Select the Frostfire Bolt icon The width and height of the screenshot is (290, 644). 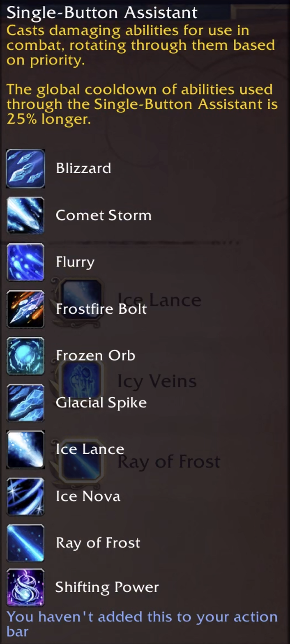25,309
